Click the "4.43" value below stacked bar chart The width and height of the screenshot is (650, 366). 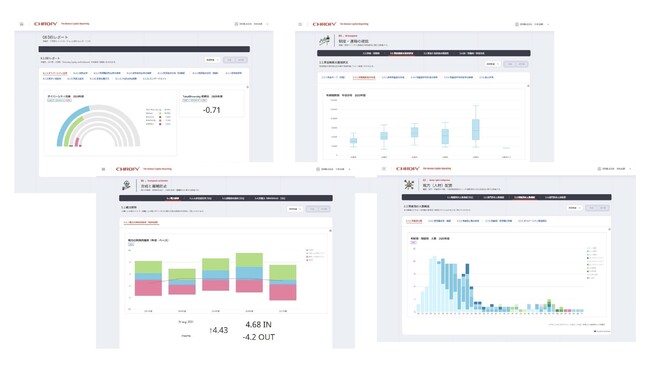click(x=218, y=330)
